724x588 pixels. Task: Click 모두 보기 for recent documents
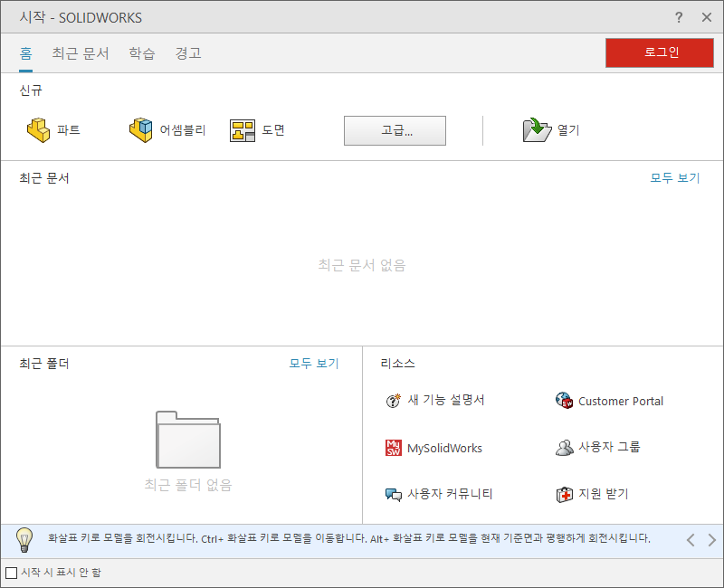[x=675, y=177]
